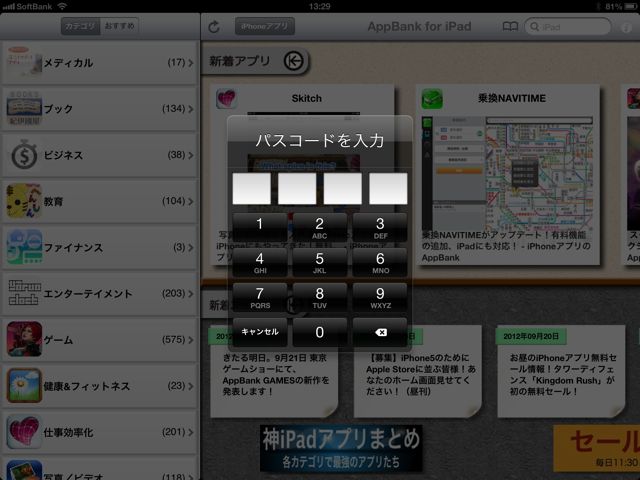Image resolution: width=640 pixels, height=480 pixels.
Task: Select the ファイナンス category icon
Action: click(24, 247)
